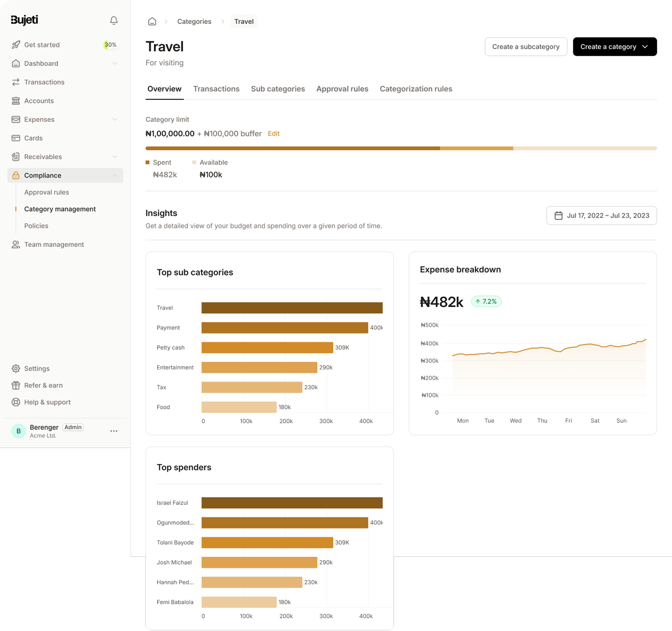
Task: Click the calendar icon beside the date range
Action: coord(559,215)
